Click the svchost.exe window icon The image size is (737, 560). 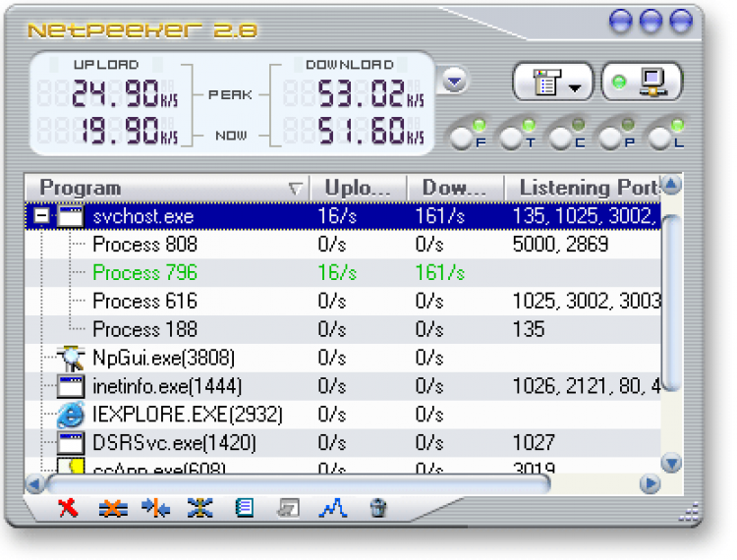(71, 216)
